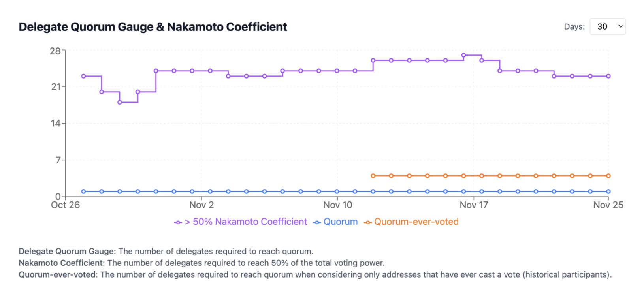The height and width of the screenshot is (293, 644).
Task: Click the Nov 17 x-axis label
Action: (x=474, y=205)
